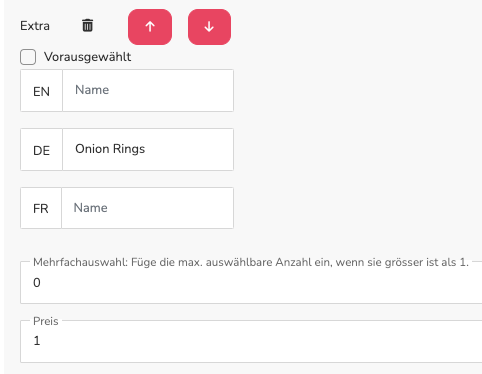Click the EN language prefix label

[41, 92]
